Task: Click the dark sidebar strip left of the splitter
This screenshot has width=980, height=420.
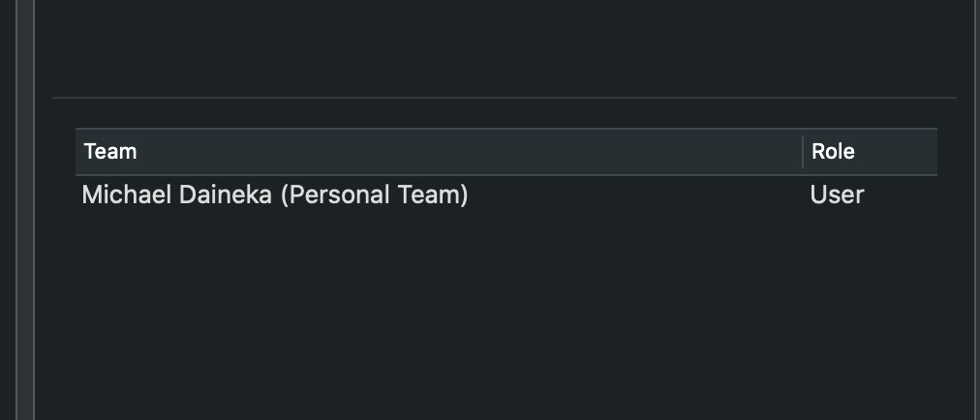Action: (x=8, y=210)
